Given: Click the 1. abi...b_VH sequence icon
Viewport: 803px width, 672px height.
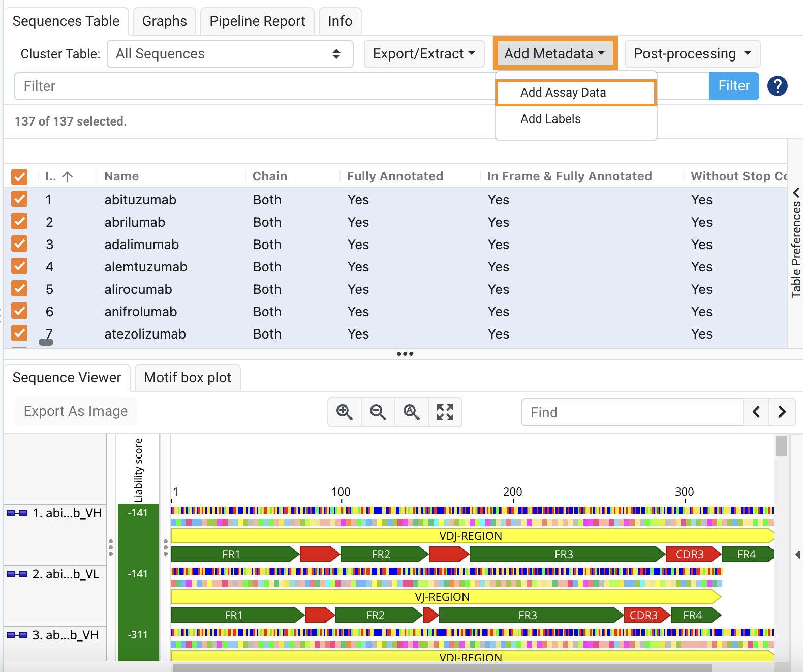Looking at the screenshot, I should (17, 513).
